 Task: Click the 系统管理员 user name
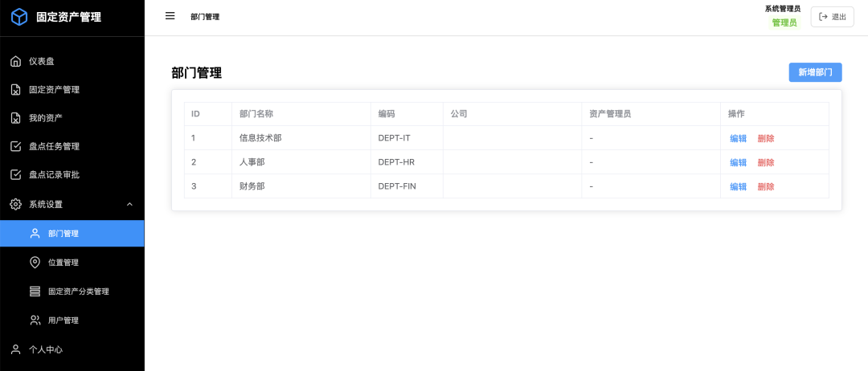(782, 9)
